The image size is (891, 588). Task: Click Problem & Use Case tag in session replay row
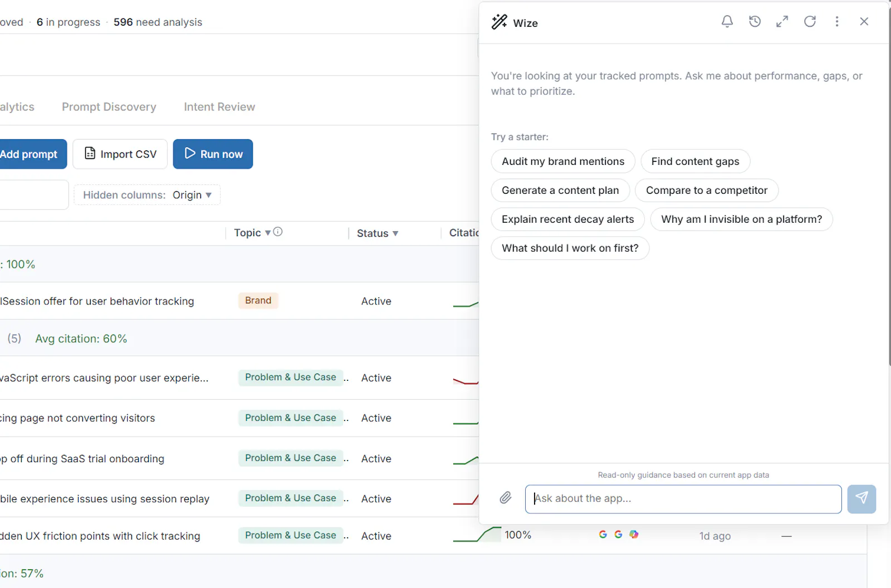click(x=291, y=498)
